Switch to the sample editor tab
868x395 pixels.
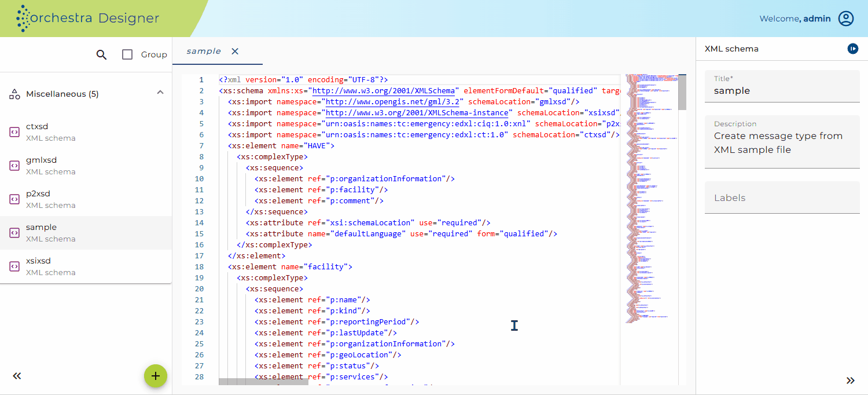point(204,51)
